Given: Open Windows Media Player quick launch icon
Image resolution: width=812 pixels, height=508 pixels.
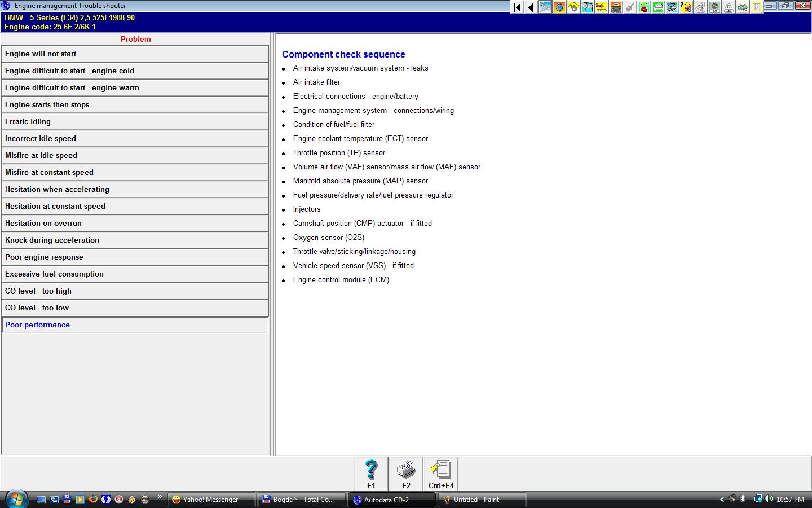Looking at the screenshot, I should (80, 500).
